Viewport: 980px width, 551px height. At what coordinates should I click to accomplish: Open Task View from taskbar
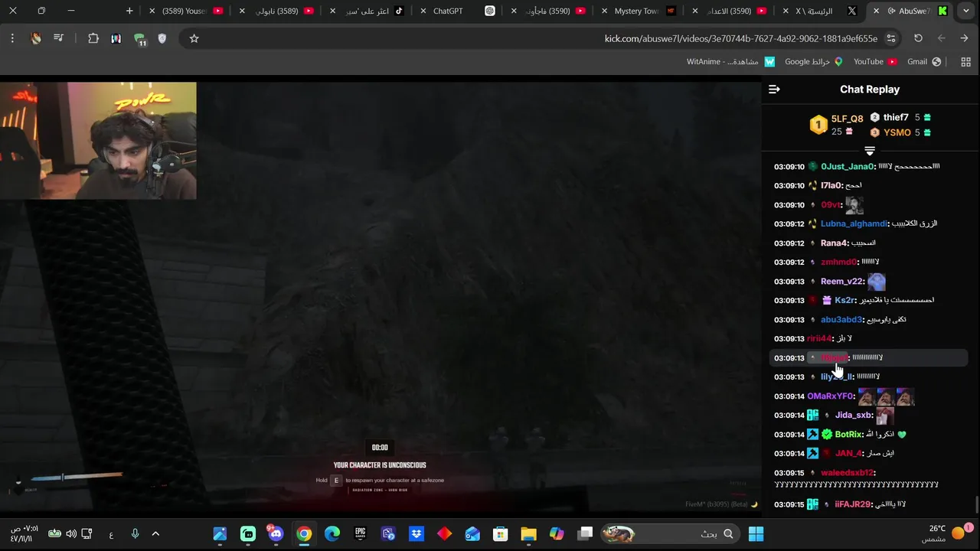click(586, 533)
